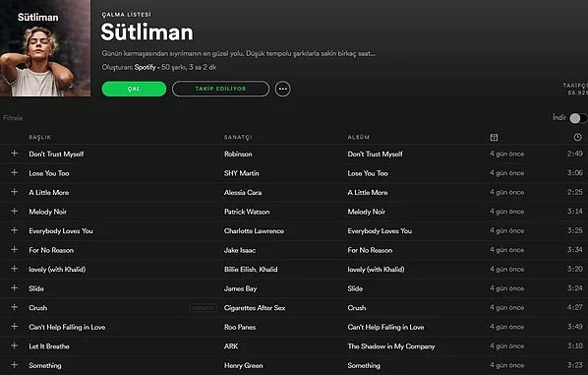The width and height of the screenshot is (588, 375).
Task: Select the track title 'Crush'
Action: tap(38, 308)
